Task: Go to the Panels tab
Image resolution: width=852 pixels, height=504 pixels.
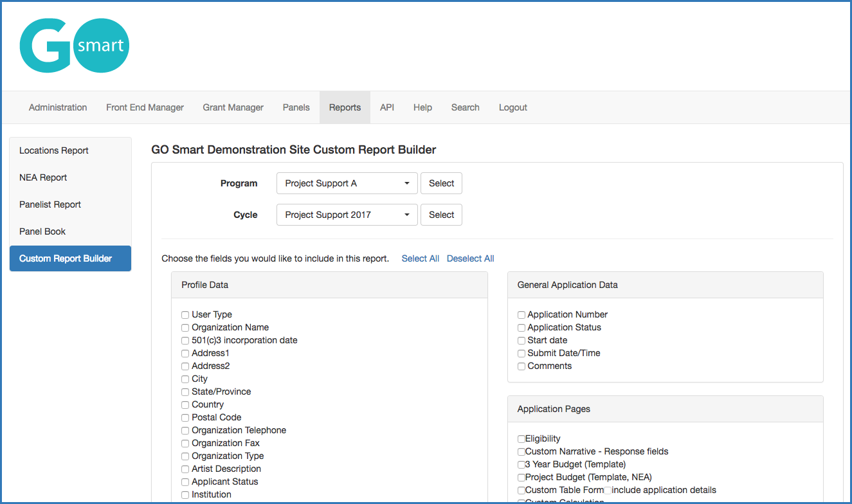Action: point(296,107)
